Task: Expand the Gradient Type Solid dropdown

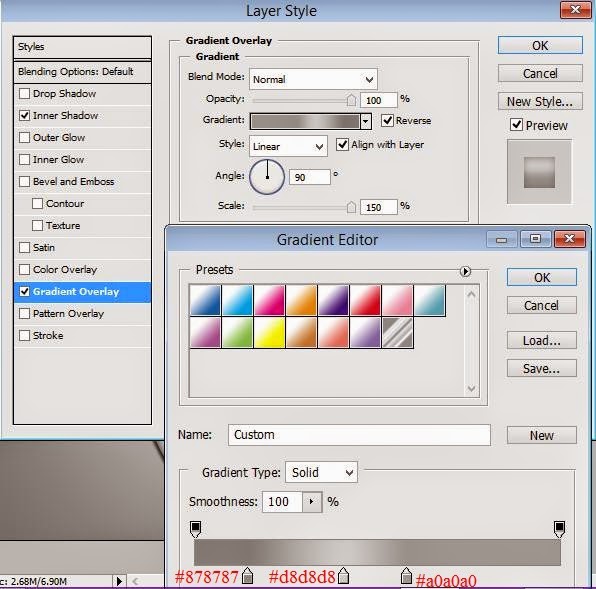Action: (x=321, y=472)
